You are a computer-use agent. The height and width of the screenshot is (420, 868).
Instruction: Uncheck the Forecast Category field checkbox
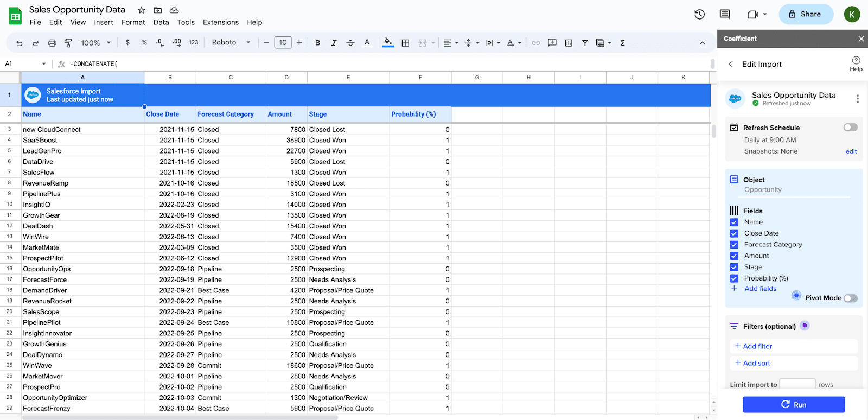(x=734, y=245)
